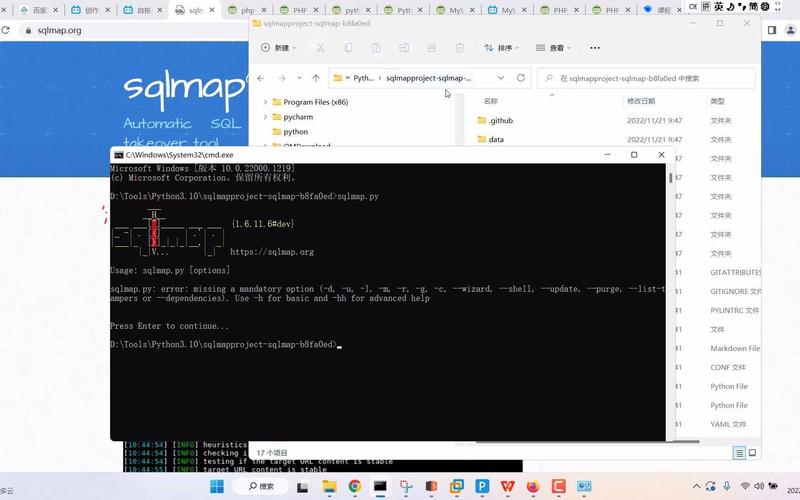Open Firefox from the taskbar
Viewport: 800px width, 500px height.
(533, 486)
